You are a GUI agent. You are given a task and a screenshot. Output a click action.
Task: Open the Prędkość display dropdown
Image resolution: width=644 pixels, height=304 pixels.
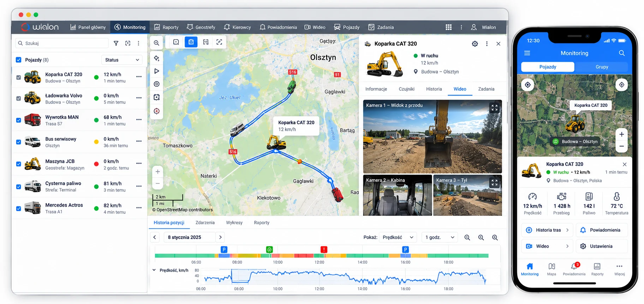tap(398, 237)
